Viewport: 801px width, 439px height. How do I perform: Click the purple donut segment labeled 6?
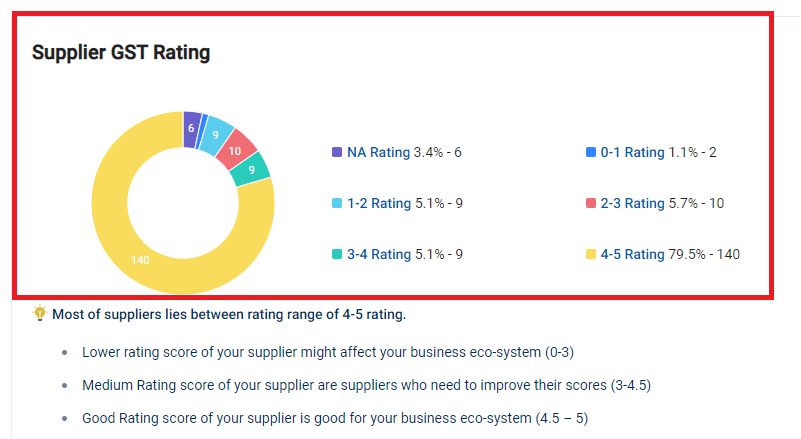pyautogui.click(x=191, y=129)
